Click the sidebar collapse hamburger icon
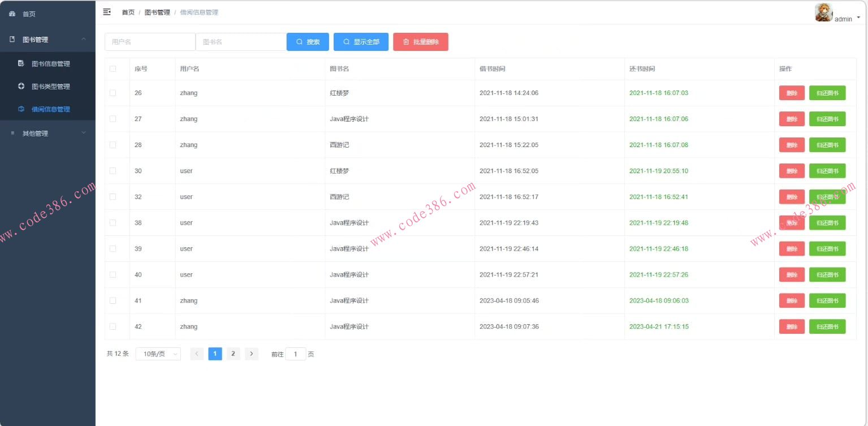The height and width of the screenshot is (426, 868). pyautogui.click(x=107, y=12)
